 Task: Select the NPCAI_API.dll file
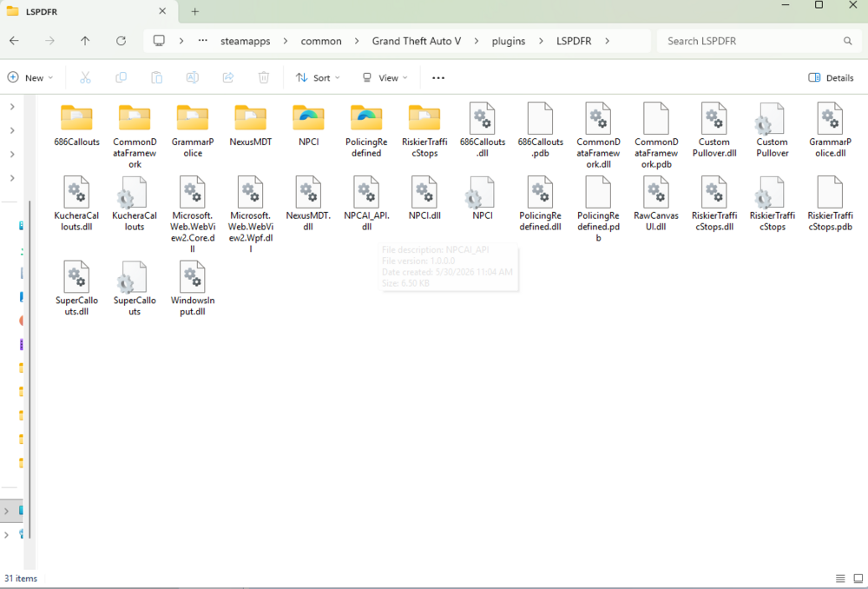pos(366,204)
